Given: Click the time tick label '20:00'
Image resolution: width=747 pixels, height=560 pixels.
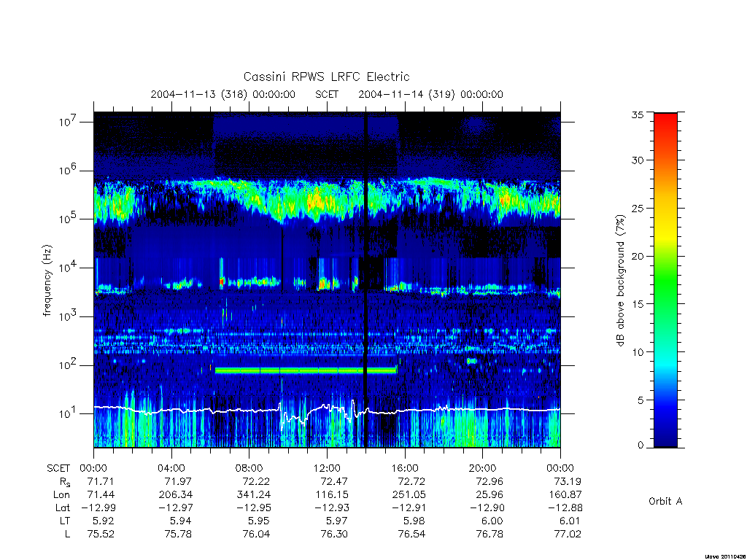Looking at the screenshot, I should 482,468.
